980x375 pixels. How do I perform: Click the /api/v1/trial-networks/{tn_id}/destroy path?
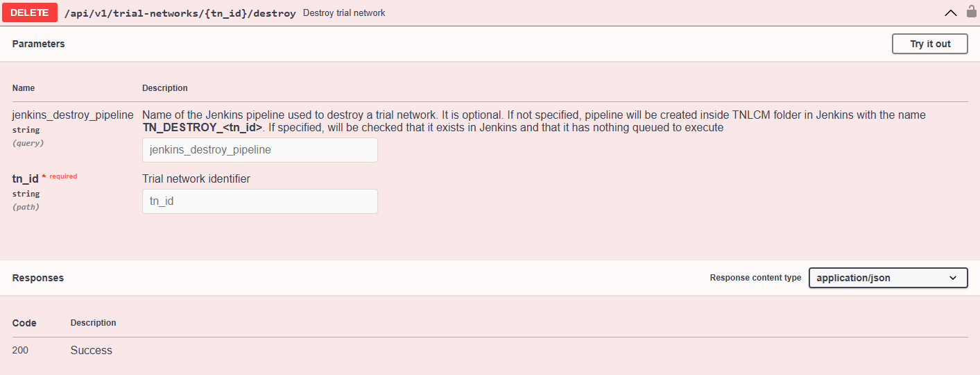(180, 13)
